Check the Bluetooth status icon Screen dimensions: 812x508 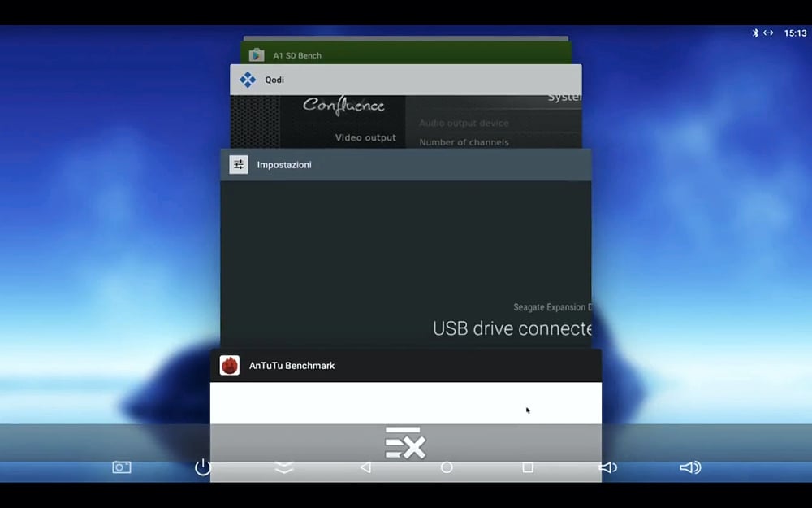[755, 33]
